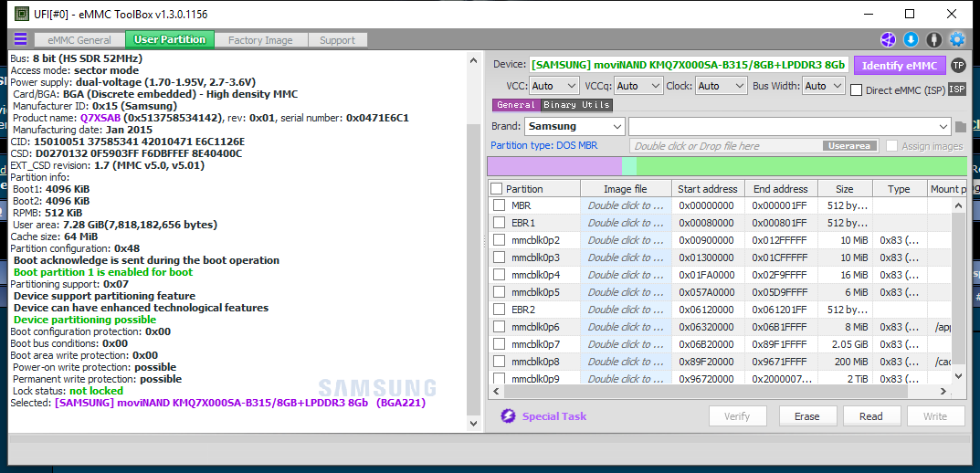Open the purple hamburger menu
The height and width of the screenshot is (473, 980).
coord(21,39)
